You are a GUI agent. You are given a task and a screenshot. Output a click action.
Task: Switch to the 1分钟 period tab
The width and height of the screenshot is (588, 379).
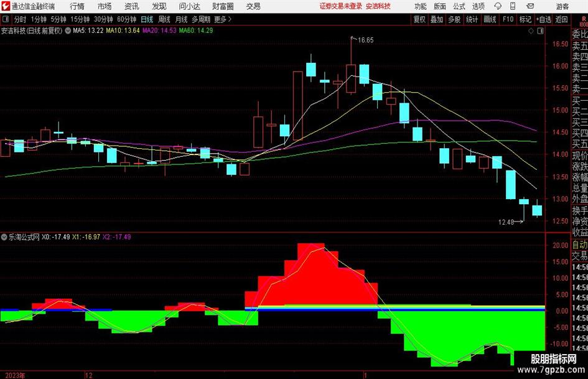click(x=39, y=19)
